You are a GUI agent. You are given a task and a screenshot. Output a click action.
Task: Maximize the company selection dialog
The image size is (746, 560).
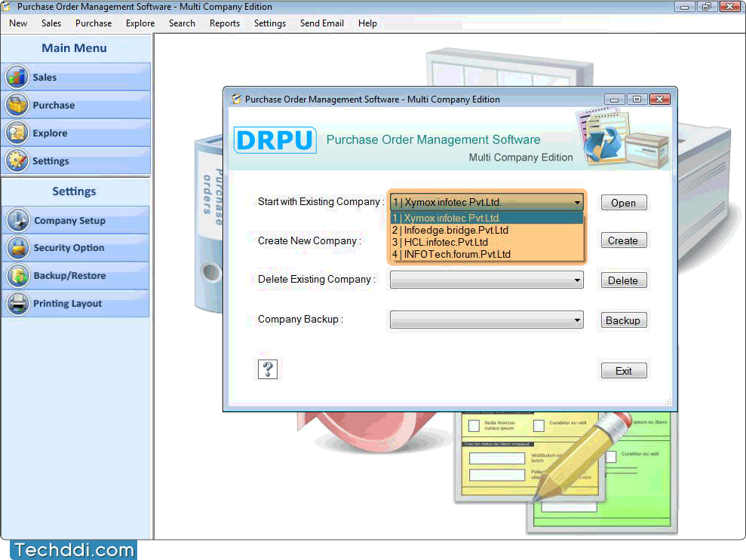pyautogui.click(x=637, y=99)
